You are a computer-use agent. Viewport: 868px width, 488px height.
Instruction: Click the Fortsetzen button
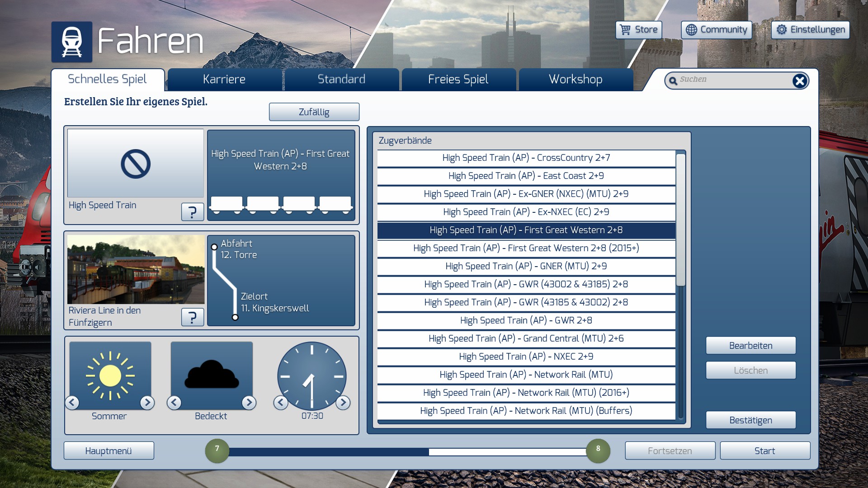click(670, 451)
